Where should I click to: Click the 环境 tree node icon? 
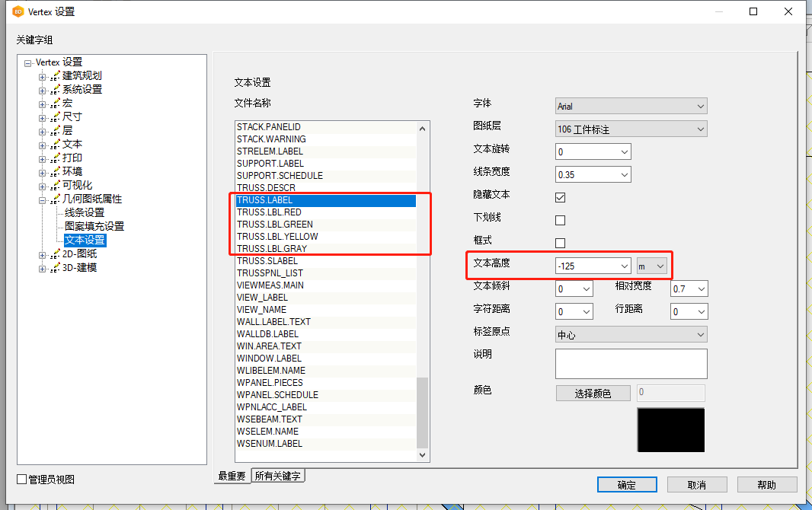point(55,172)
